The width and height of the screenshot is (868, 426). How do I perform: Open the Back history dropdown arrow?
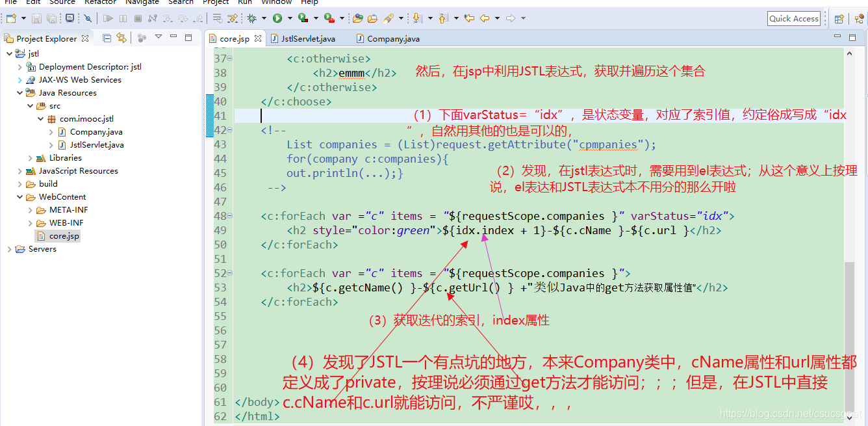[497, 18]
